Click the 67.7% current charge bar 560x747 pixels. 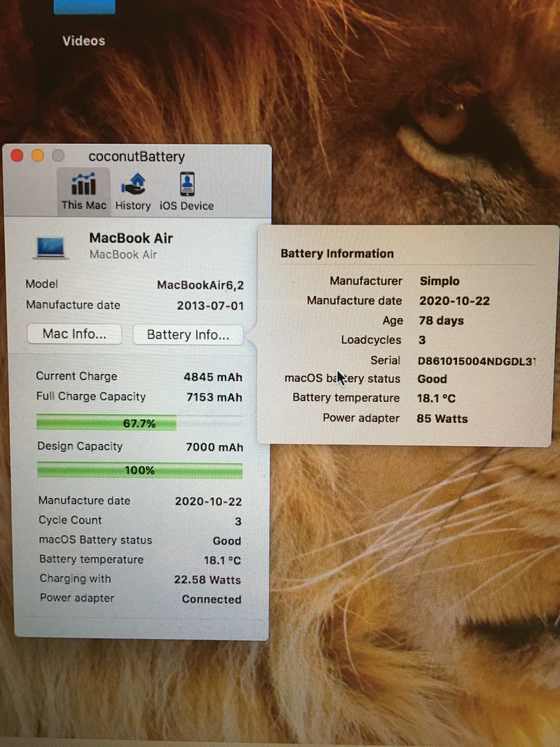tap(139, 423)
